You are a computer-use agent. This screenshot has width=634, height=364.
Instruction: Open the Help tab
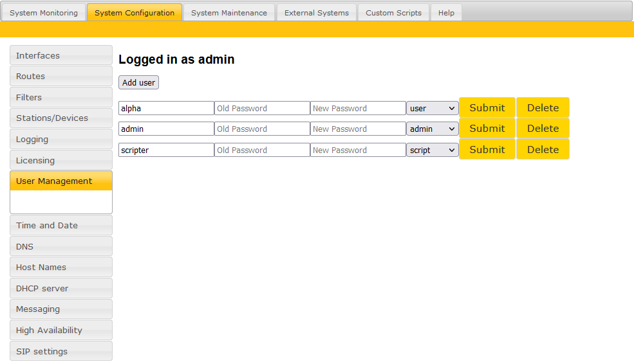[446, 13]
